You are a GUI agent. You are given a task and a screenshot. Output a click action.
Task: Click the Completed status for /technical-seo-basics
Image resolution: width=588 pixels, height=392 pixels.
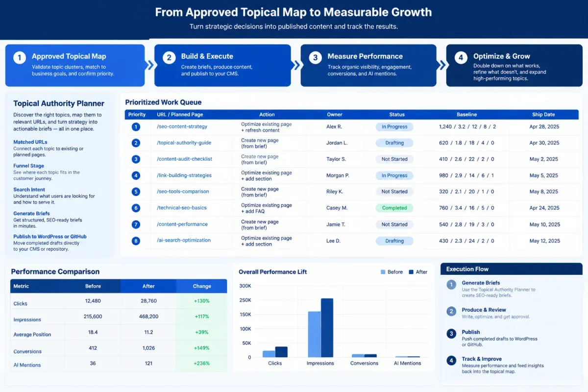tap(394, 208)
